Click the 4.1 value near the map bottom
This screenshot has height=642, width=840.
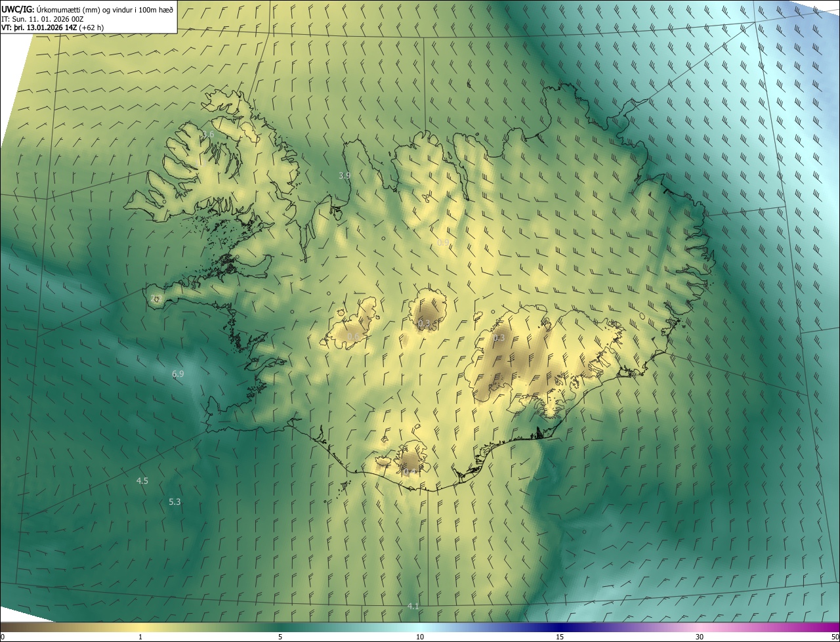pos(413,606)
